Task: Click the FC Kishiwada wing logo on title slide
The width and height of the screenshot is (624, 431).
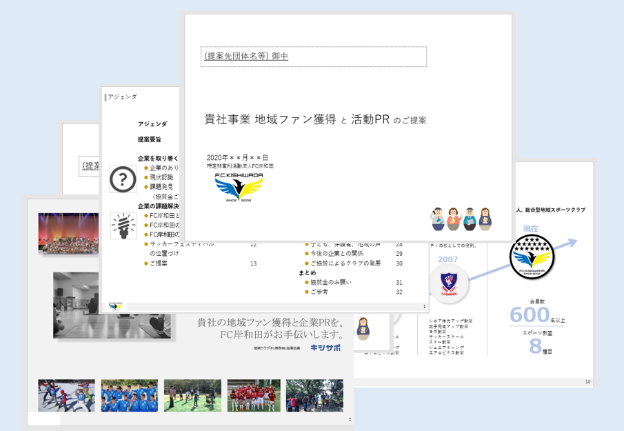Action: point(239,188)
